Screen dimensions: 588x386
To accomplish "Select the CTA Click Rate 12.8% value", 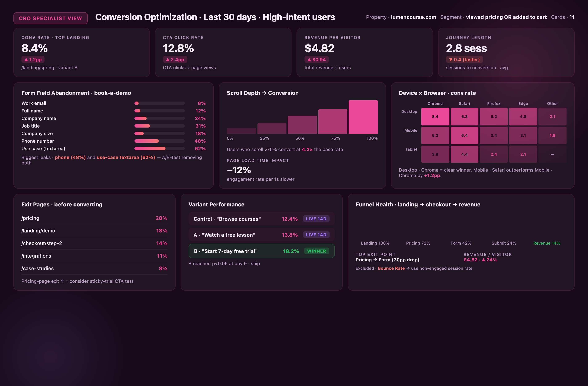I will tap(178, 48).
